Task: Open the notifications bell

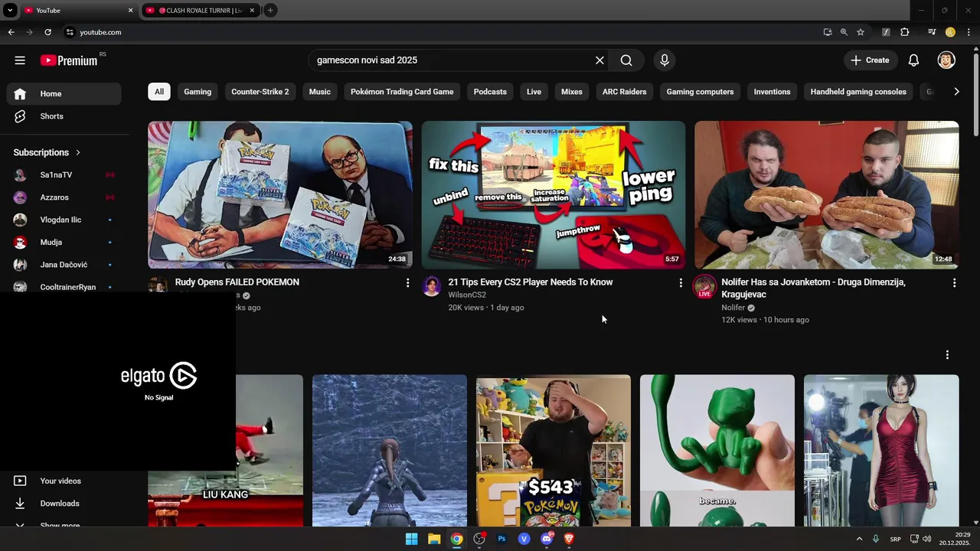Action: 913,60
